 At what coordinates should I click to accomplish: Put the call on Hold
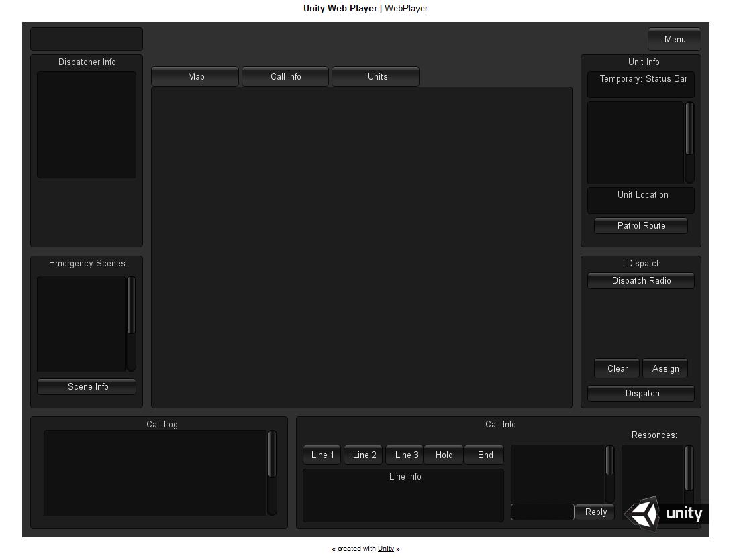point(444,455)
